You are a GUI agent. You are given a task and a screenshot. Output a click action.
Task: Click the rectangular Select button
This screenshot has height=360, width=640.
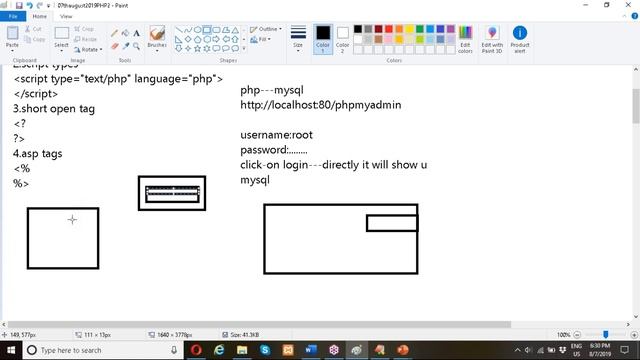tap(62, 33)
